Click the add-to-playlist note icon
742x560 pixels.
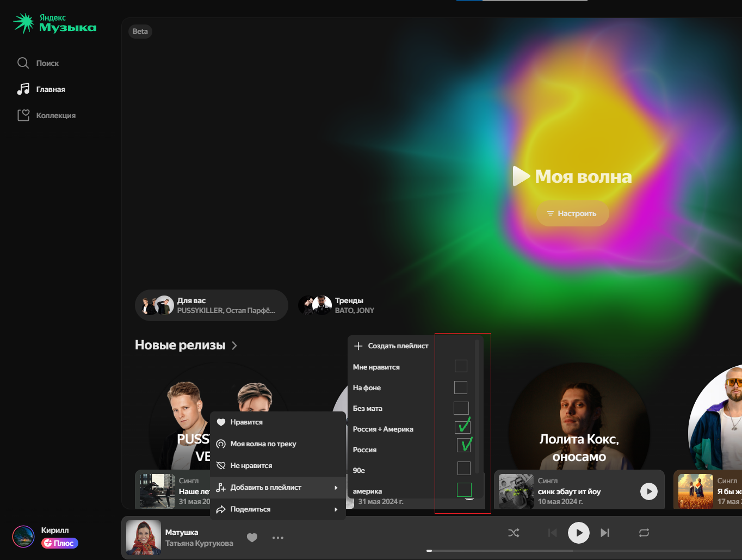221,488
